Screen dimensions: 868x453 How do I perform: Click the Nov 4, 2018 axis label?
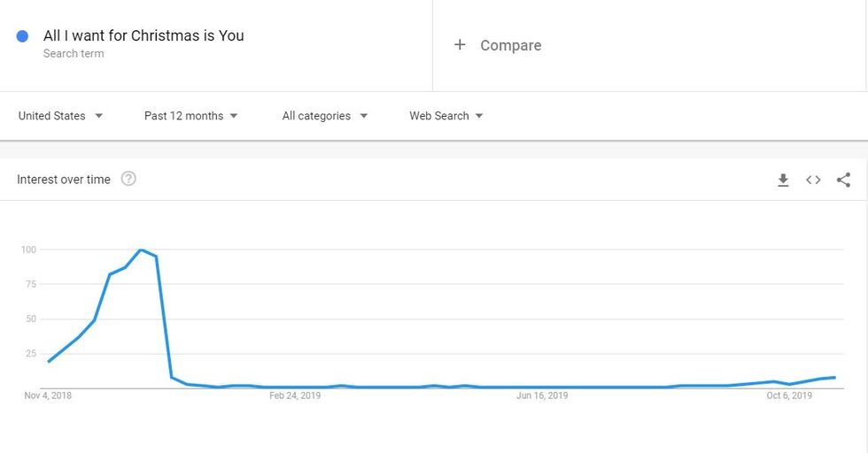pos(48,395)
